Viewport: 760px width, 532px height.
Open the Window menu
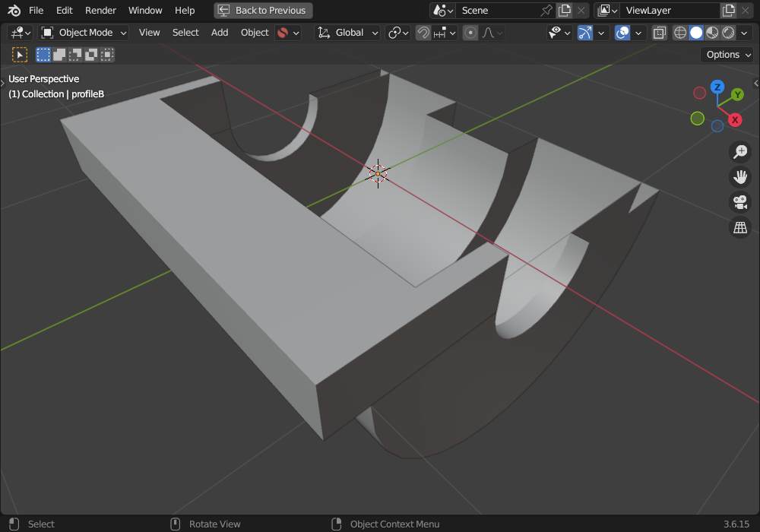[x=145, y=10]
